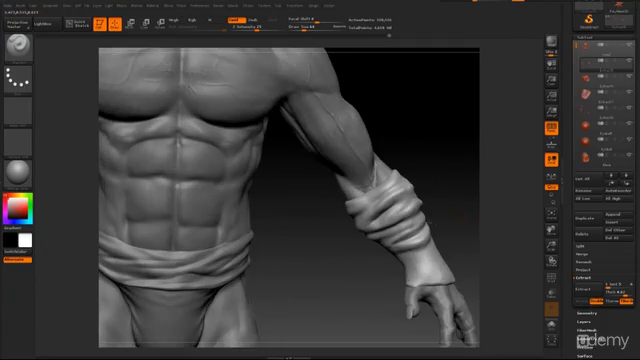
Task: Toggle TCorne option under Extract
Action: click(611, 301)
